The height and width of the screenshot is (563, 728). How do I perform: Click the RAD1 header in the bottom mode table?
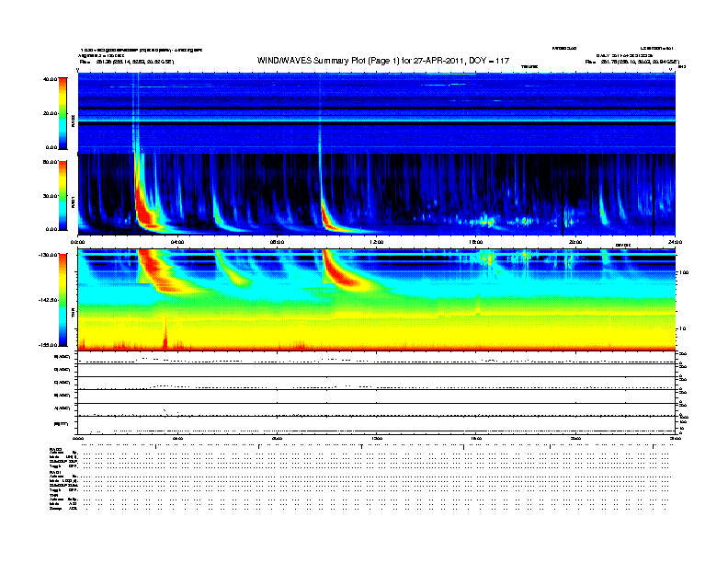[55, 472]
